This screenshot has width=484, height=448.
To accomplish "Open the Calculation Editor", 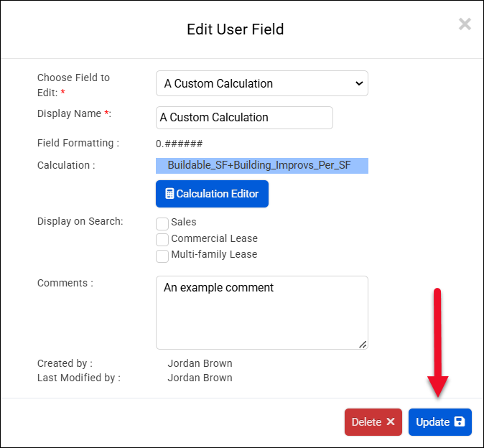I will point(212,194).
